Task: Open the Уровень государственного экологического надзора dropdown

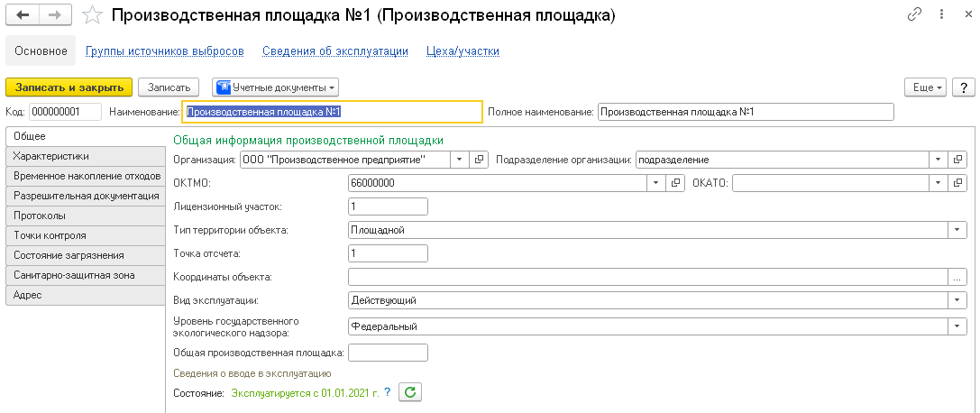Action: click(x=957, y=326)
